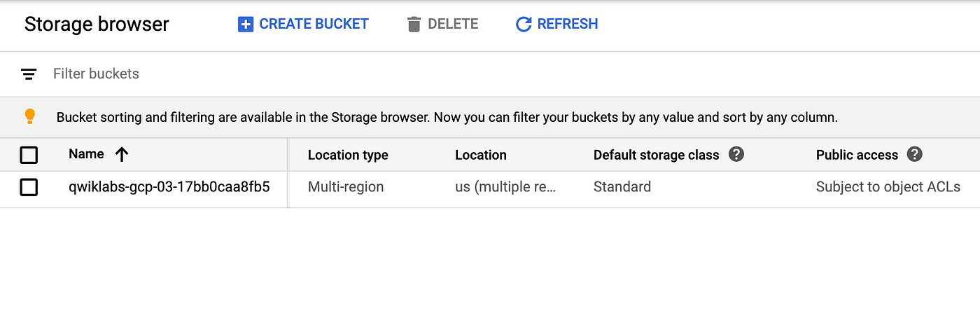The width and height of the screenshot is (980, 309).
Task: Click the truncated location cell "us (multiple re..."
Action: coord(505,187)
